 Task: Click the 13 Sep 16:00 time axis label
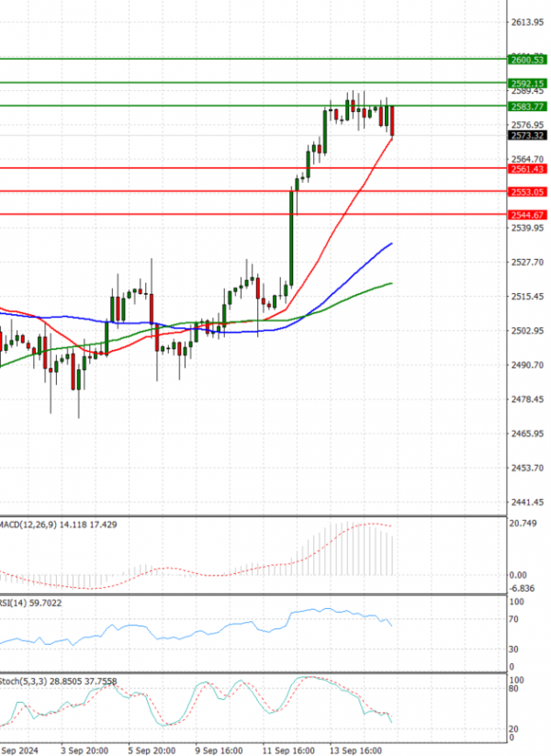[x=355, y=750]
